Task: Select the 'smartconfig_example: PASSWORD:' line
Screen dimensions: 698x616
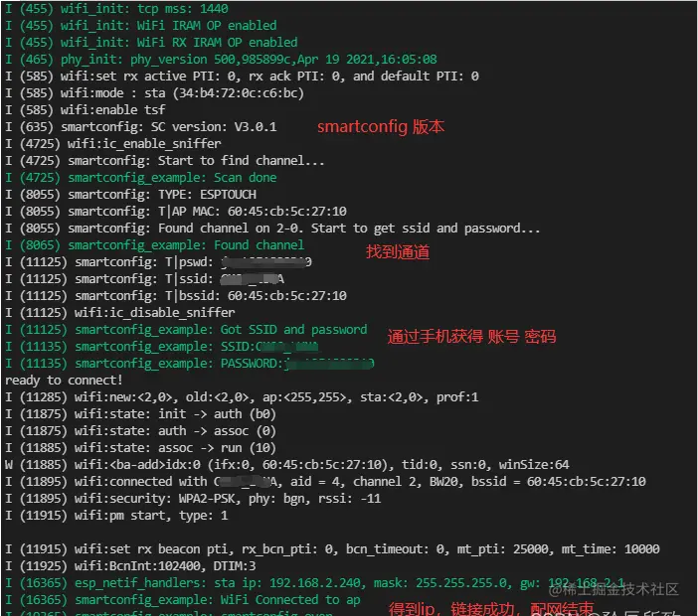Action: click(189, 364)
